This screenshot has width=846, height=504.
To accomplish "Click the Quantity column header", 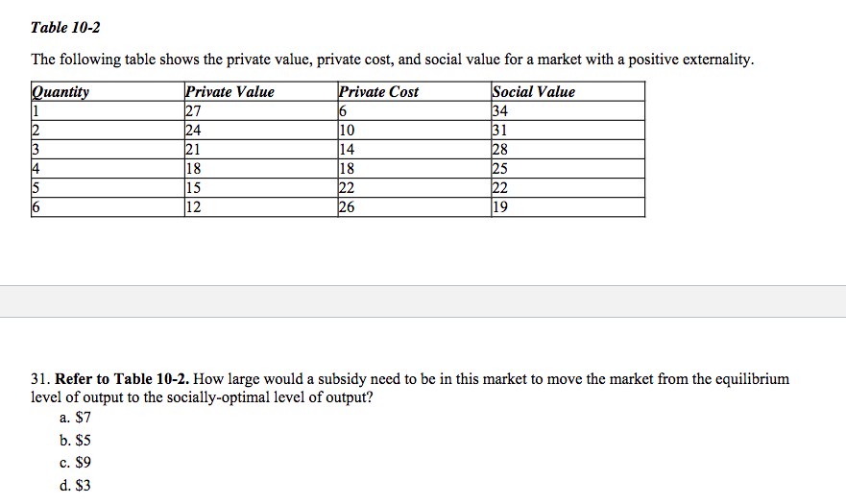I will pyautogui.click(x=60, y=92).
